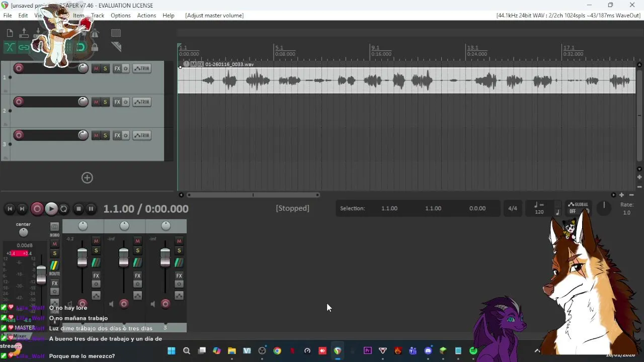
Task: Arm track 3 for recording
Action: (x=19, y=135)
